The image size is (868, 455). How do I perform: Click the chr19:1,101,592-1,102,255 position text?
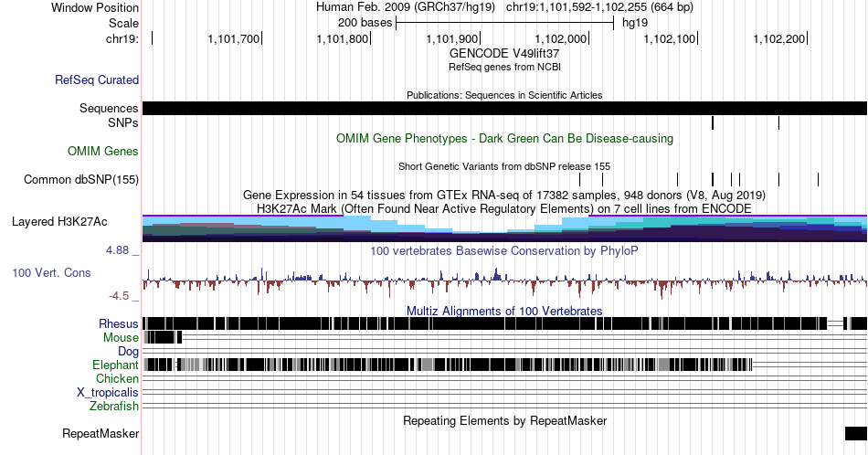599,7
